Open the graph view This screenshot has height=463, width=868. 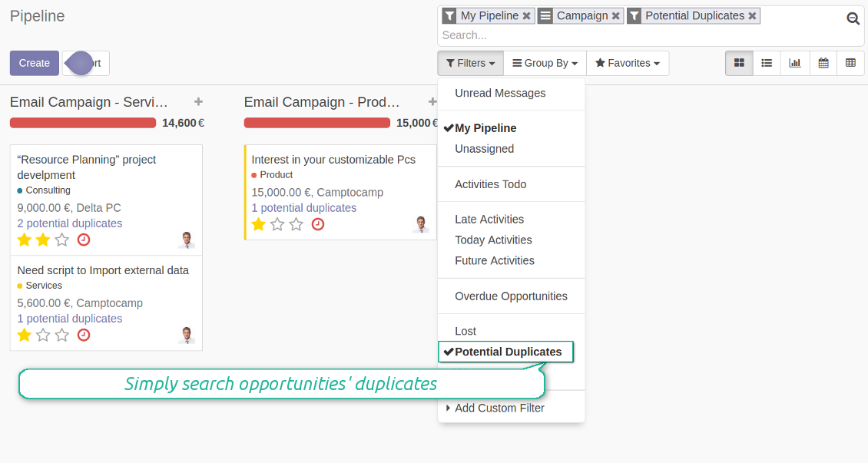point(794,63)
